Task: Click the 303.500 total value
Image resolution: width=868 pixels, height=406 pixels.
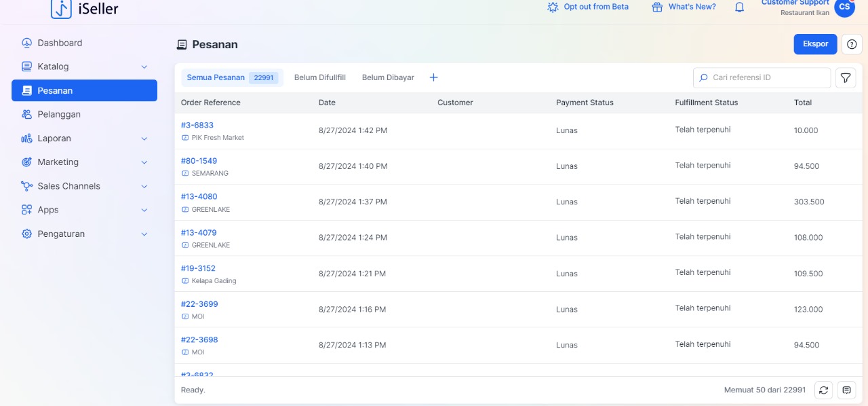Action: click(809, 202)
